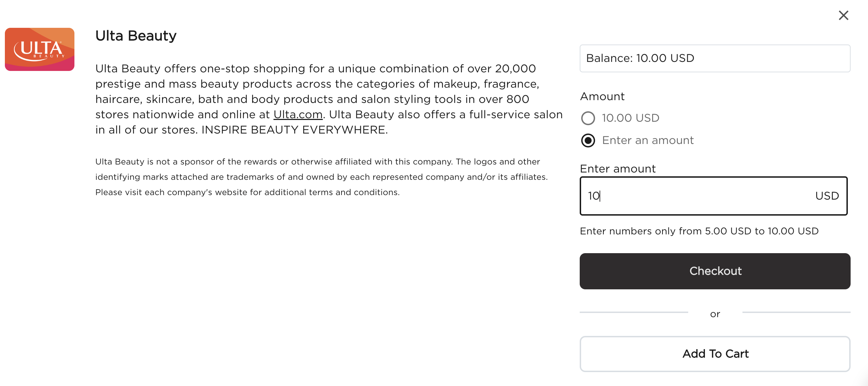The width and height of the screenshot is (868, 386).
Task: Click the Ulta Beauty logo card image
Action: point(40,49)
